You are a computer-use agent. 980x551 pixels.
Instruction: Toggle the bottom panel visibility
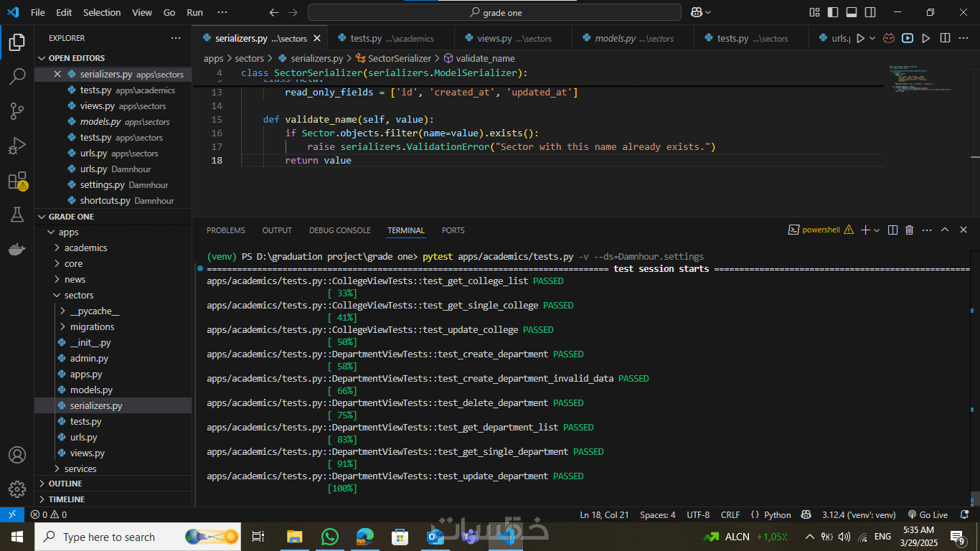point(851,12)
